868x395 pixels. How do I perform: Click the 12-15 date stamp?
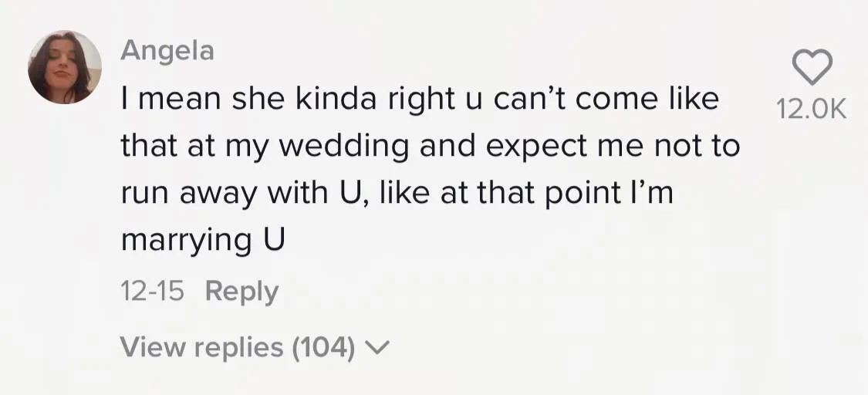click(x=152, y=292)
